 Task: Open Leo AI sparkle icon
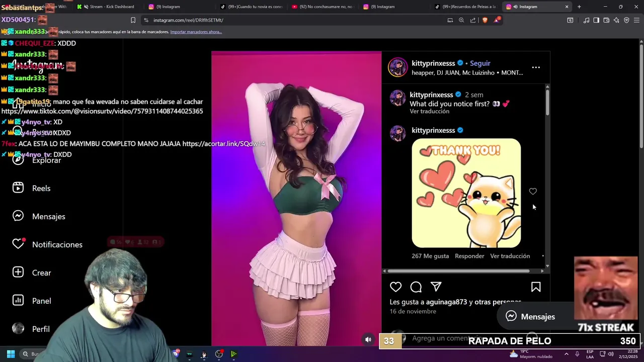click(616, 20)
